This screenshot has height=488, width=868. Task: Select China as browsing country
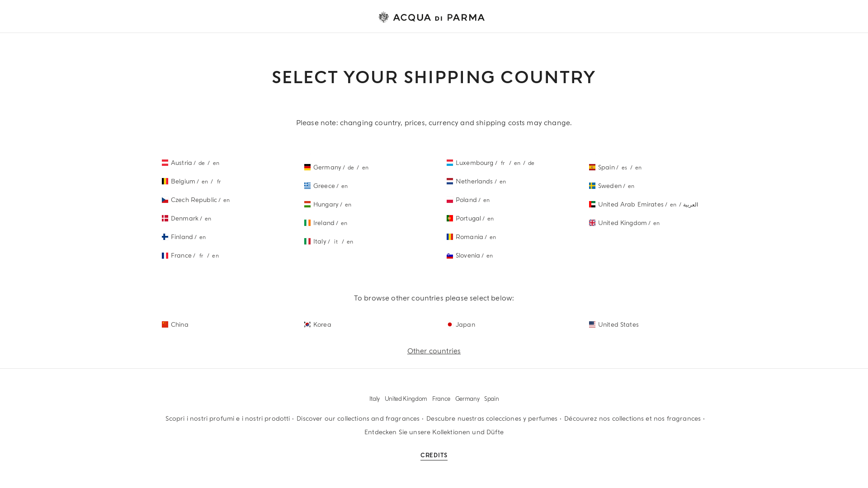point(179,324)
